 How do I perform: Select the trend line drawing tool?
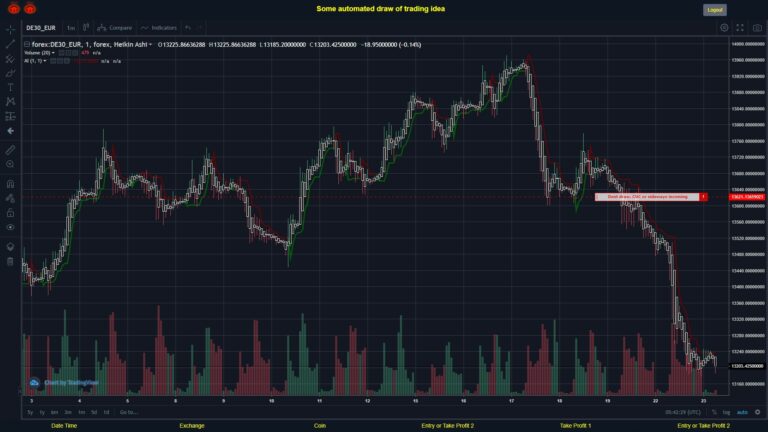[10, 44]
